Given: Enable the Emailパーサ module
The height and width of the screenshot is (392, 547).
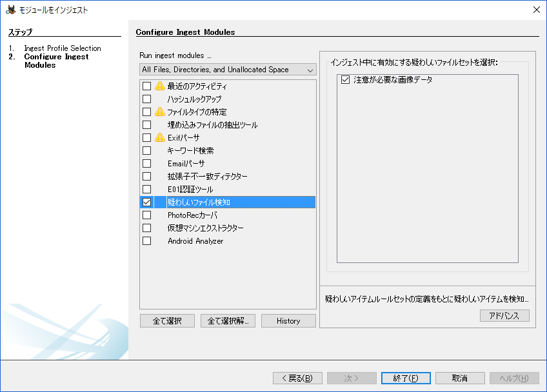Looking at the screenshot, I should [x=146, y=163].
